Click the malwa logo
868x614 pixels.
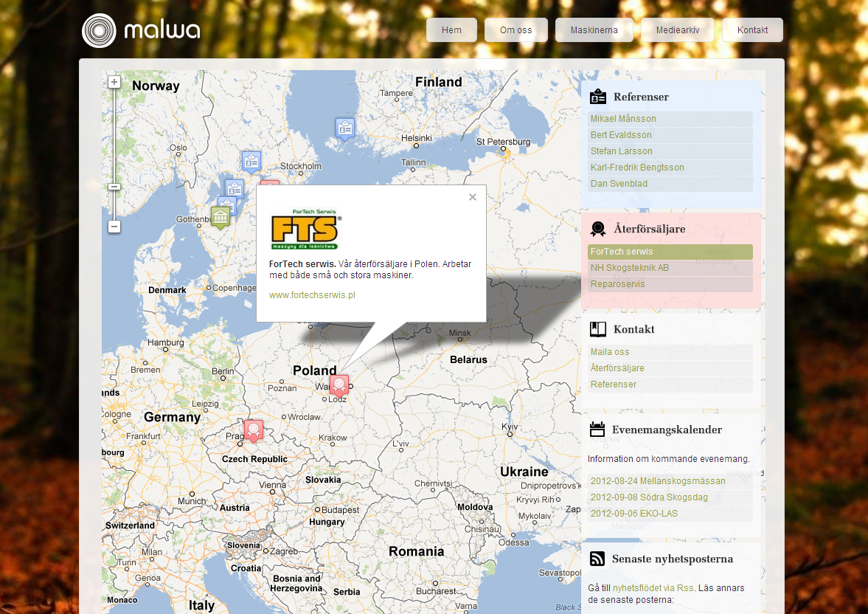coord(141,30)
